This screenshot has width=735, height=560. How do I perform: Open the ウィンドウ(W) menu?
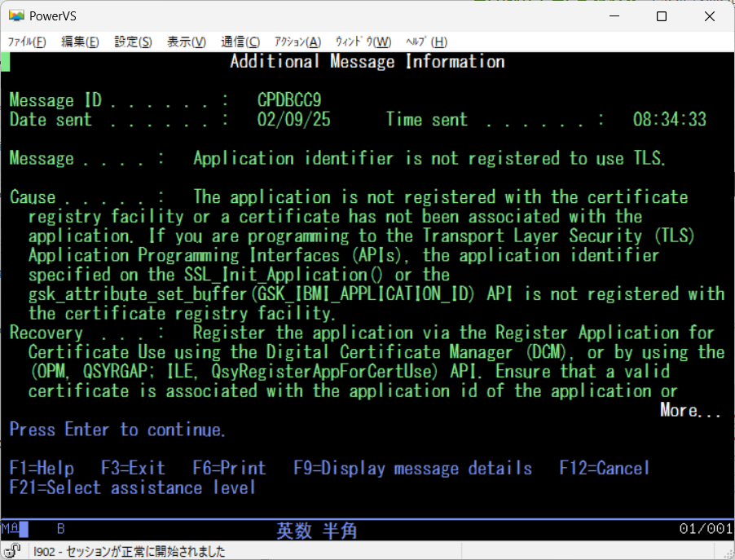pyautogui.click(x=363, y=42)
